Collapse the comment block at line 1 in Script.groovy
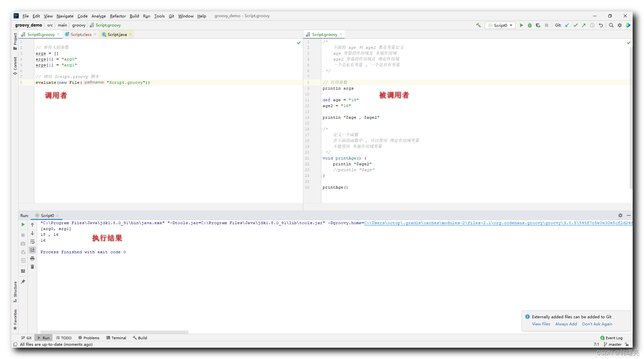 [321, 42]
